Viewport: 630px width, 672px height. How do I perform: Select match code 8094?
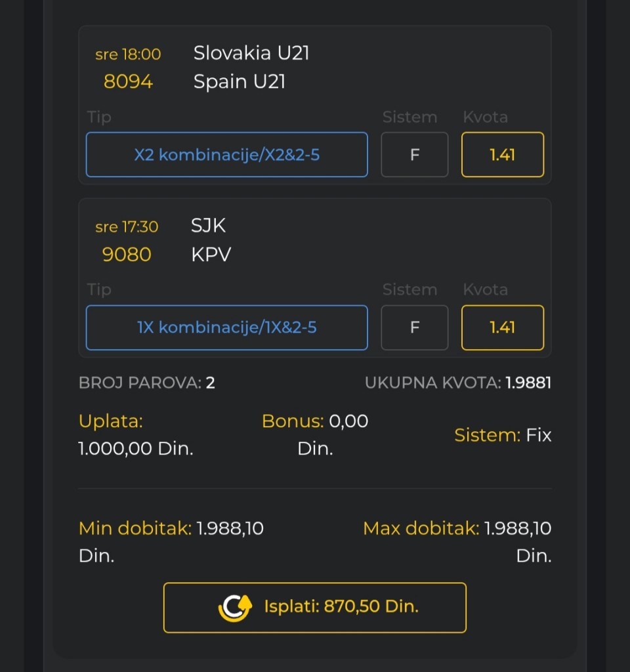pos(128,81)
